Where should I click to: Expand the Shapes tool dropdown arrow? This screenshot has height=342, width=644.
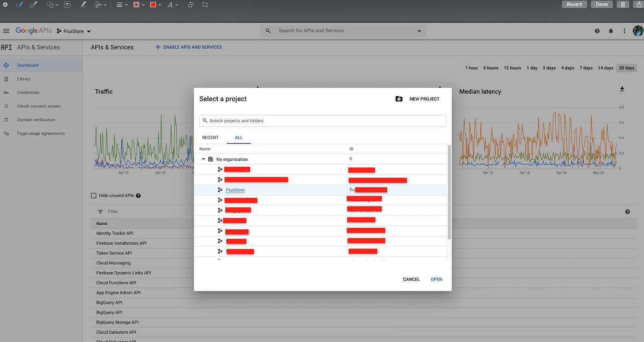coord(57,5)
